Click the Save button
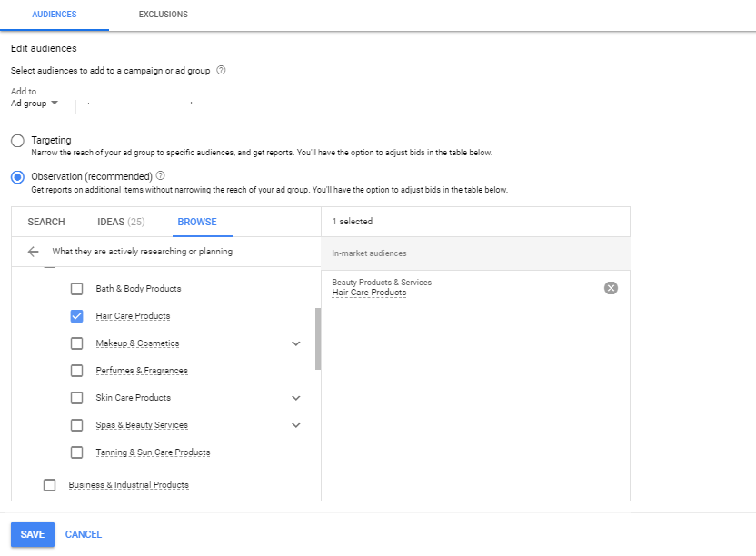756x556 pixels. click(x=33, y=534)
